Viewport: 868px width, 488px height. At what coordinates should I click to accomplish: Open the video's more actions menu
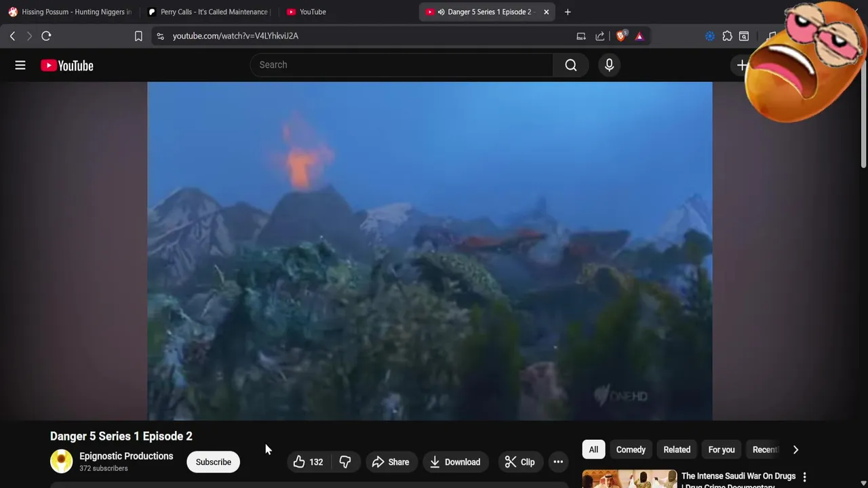pyautogui.click(x=558, y=462)
